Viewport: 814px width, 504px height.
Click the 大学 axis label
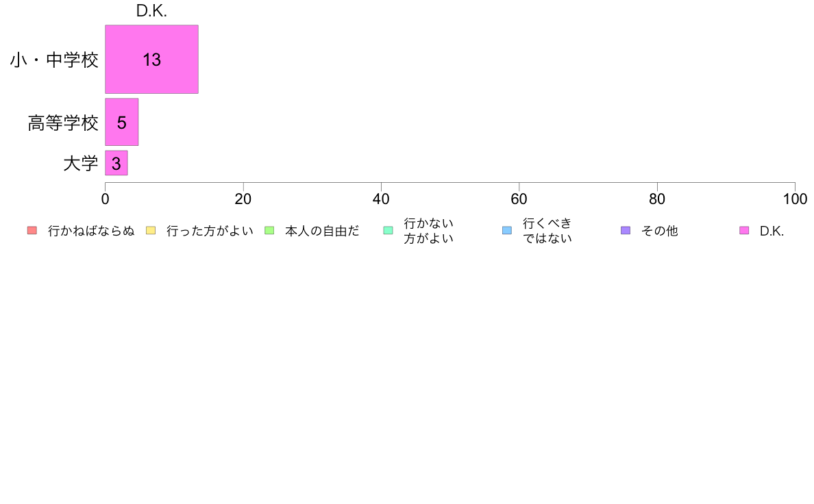click(x=80, y=164)
